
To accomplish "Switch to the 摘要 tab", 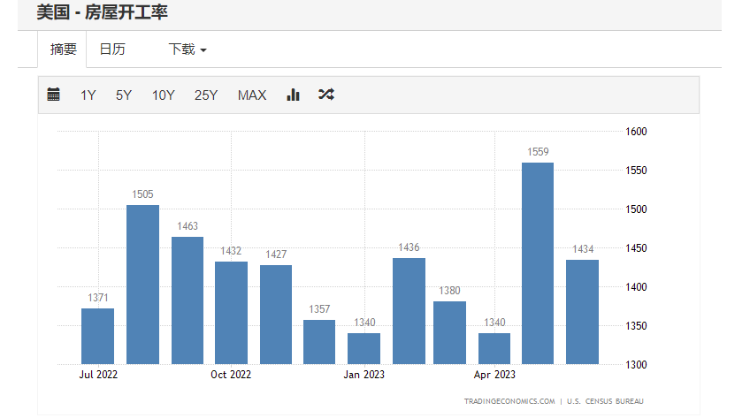I will click(x=63, y=49).
